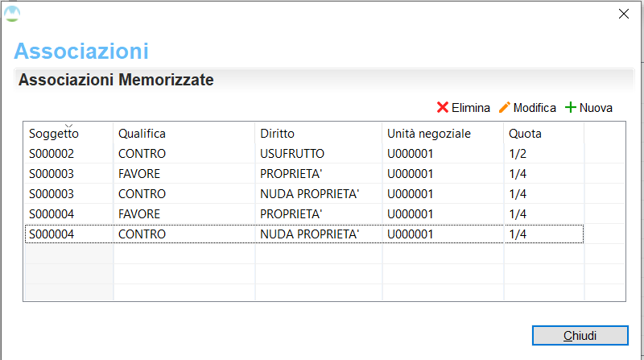This screenshot has height=360, width=644.
Task: Click the application logo icon in title bar
Action: point(12,14)
